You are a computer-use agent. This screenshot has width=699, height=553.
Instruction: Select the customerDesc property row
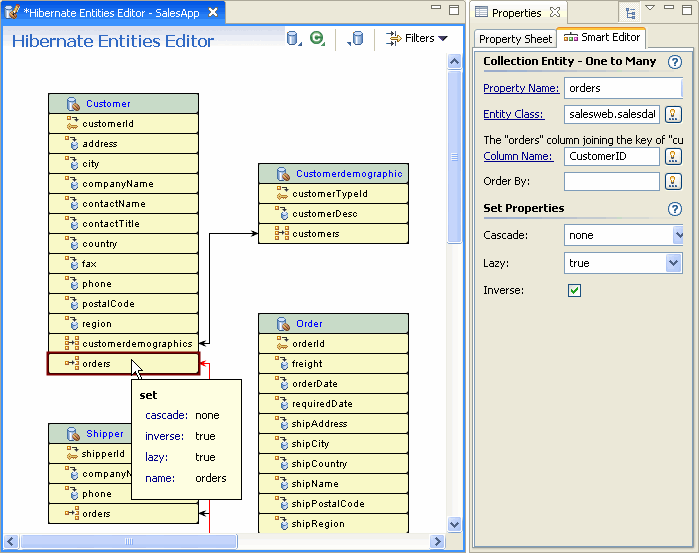[x=333, y=214]
